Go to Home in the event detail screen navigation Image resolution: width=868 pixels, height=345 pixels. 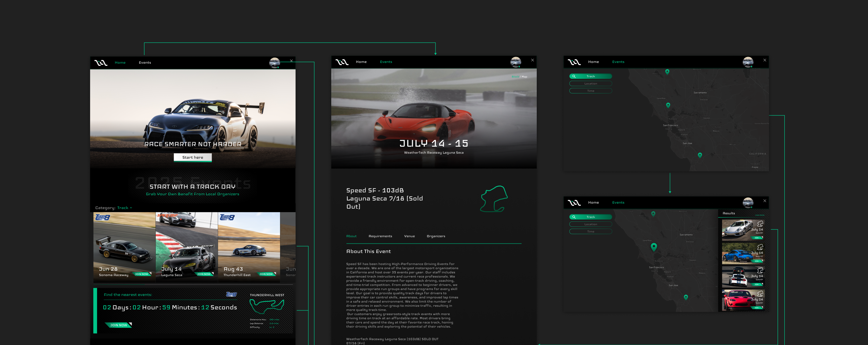(x=361, y=62)
